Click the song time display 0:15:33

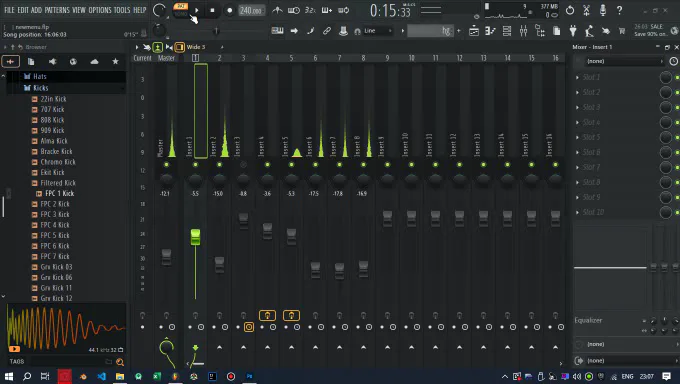(390, 10)
